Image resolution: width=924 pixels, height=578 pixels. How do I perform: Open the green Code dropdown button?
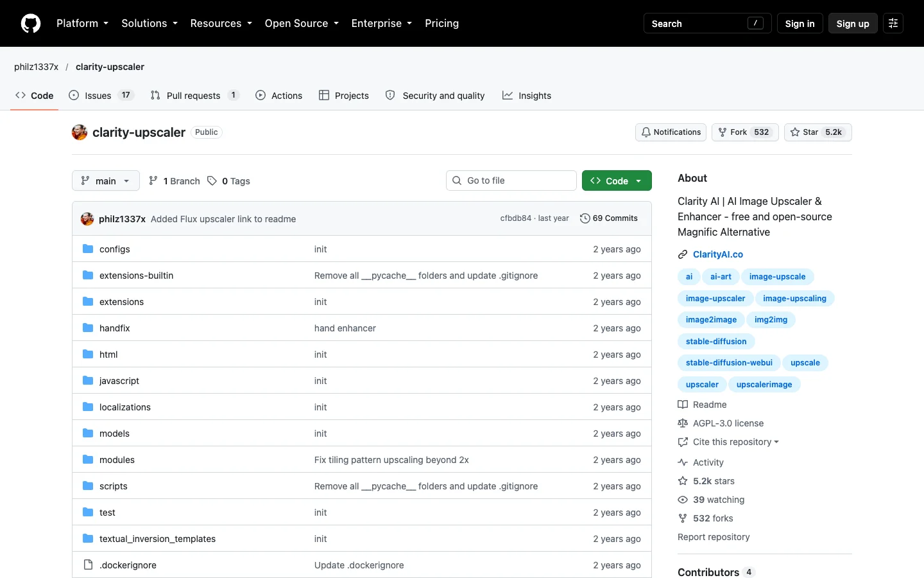tap(617, 181)
